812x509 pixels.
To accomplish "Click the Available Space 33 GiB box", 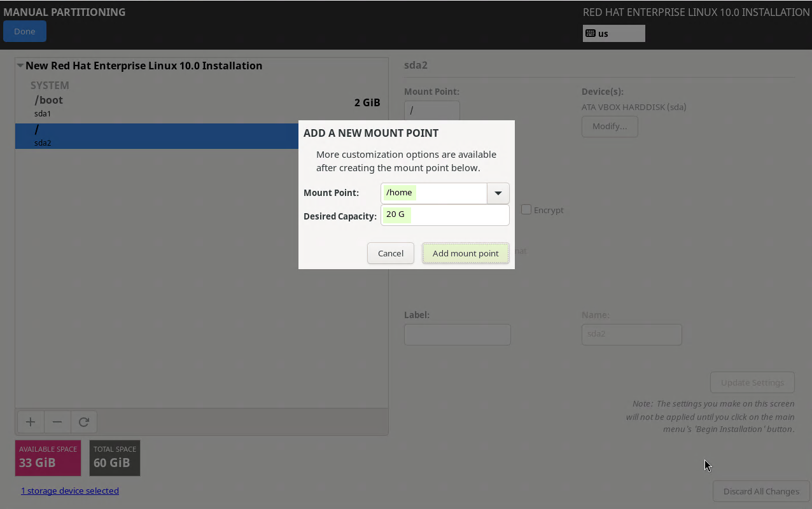I will 48,458.
